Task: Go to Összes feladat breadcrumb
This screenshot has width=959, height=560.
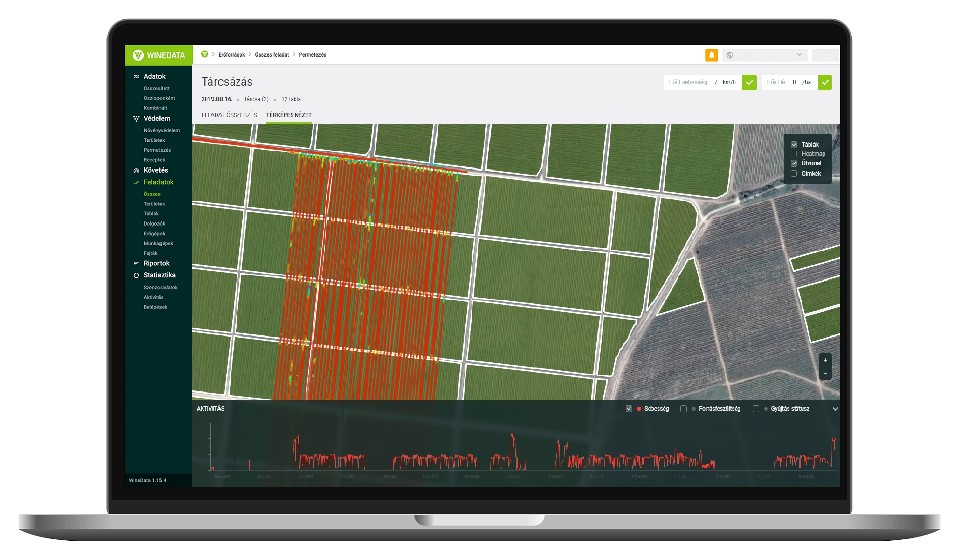Action: [272, 55]
